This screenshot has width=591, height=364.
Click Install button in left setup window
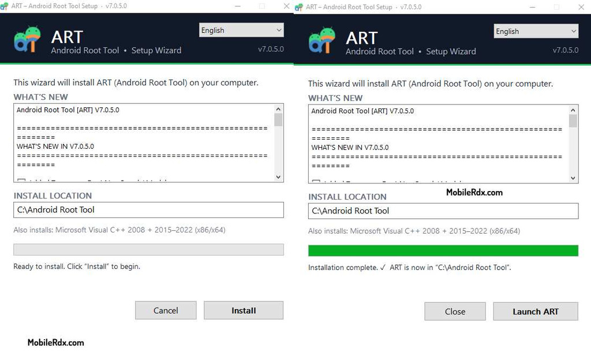click(244, 310)
